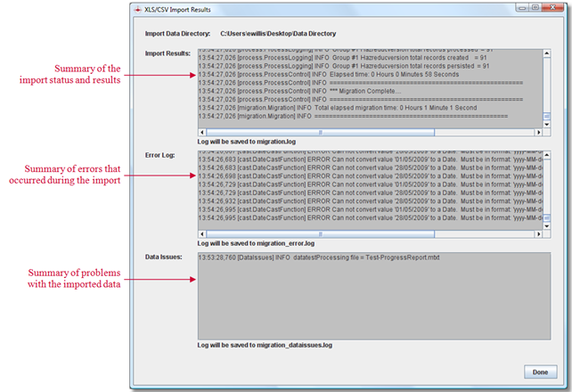This screenshot has height=392, width=572.
Task: Click Error Log horizontal scroll left arrow
Action: pyautogui.click(x=203, y=235)
